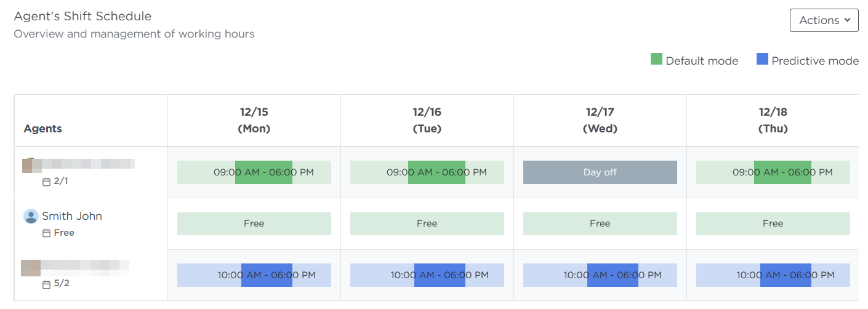The height and width of the screenshot is (309, 868).
Task: Click Smith John's Free slot on Monday
Action: [x=254, y=223]
